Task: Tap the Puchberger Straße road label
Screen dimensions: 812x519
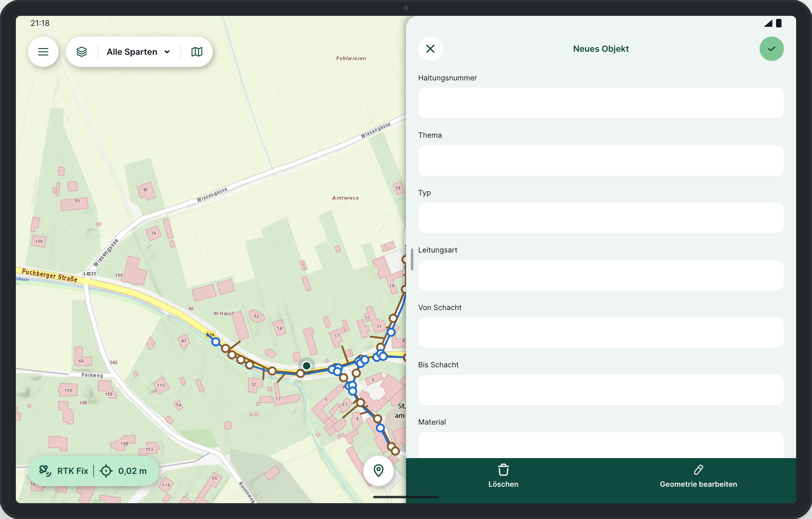Action: [x=50, y=275]
